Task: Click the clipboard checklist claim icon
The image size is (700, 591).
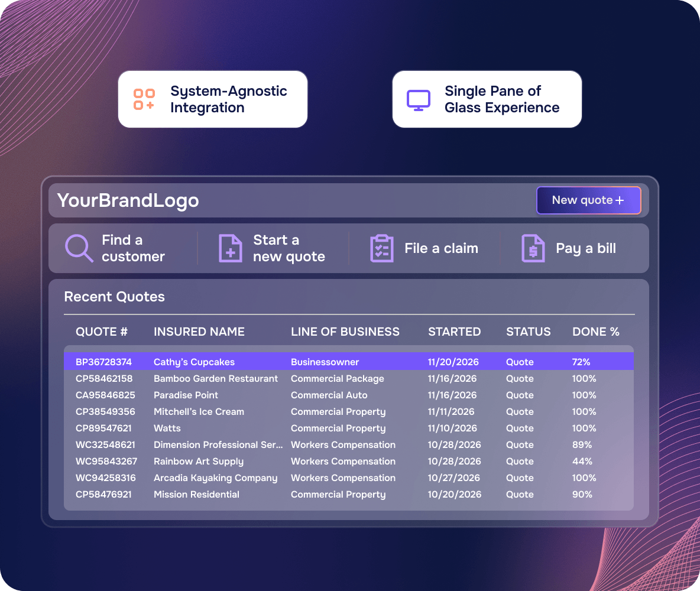Action: (x=382, y=248)
